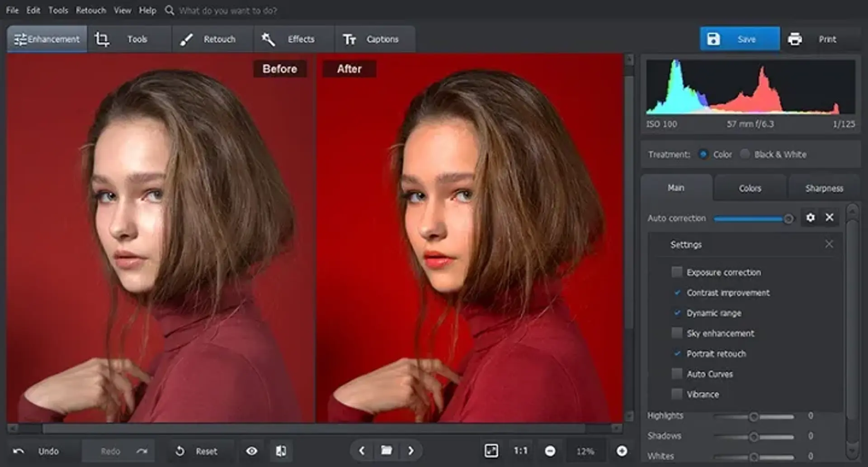The height and width of the screenshot is (467, 868).
Task: Switch to the Colors settings tab
Action: pyautogui.click(x=750, y=188)
